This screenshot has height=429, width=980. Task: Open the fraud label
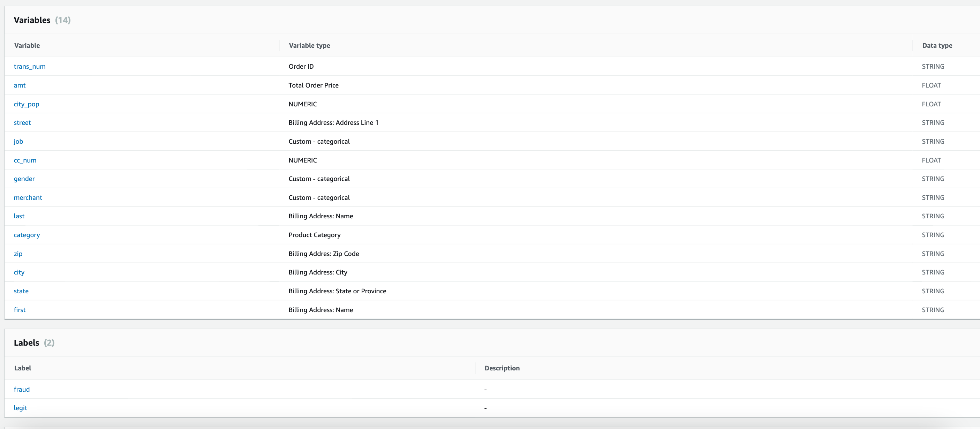point(22,390)
